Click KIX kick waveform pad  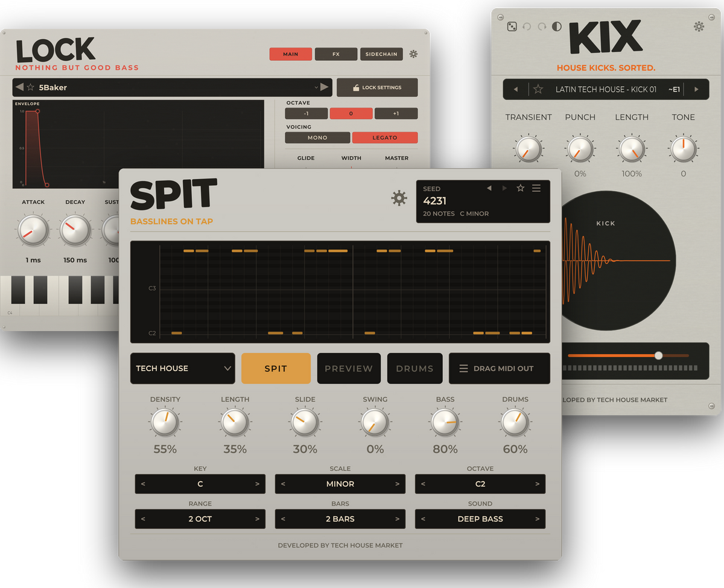point(618,261)
